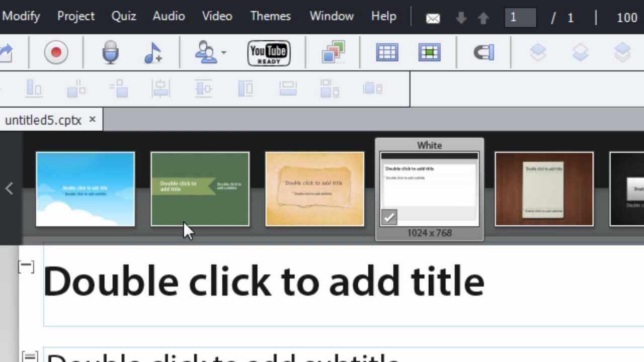Click the YouTube Ready publish icon
The image size is (644, 362).
coord(269,53)
